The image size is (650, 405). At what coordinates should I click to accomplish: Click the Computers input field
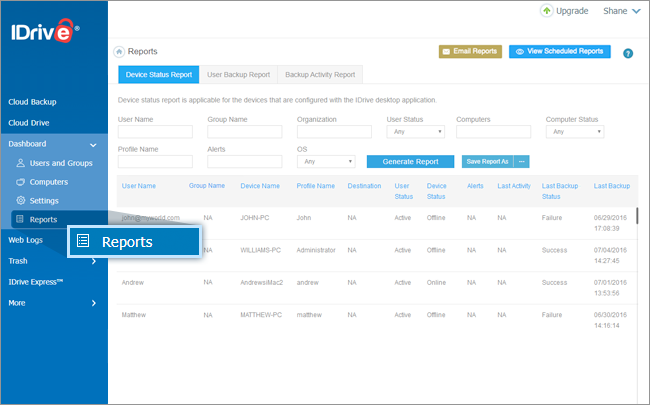tap(493, 132)
